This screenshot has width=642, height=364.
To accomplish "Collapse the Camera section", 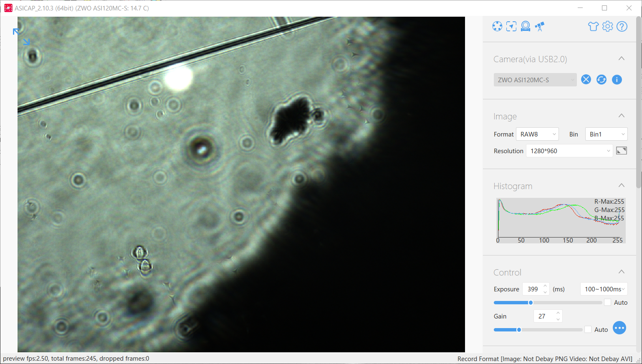I will [622, 58].
